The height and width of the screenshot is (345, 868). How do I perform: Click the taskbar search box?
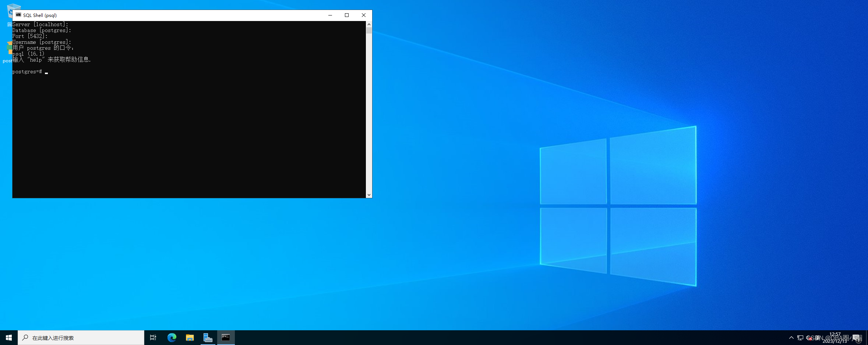[x=81, y=338]
